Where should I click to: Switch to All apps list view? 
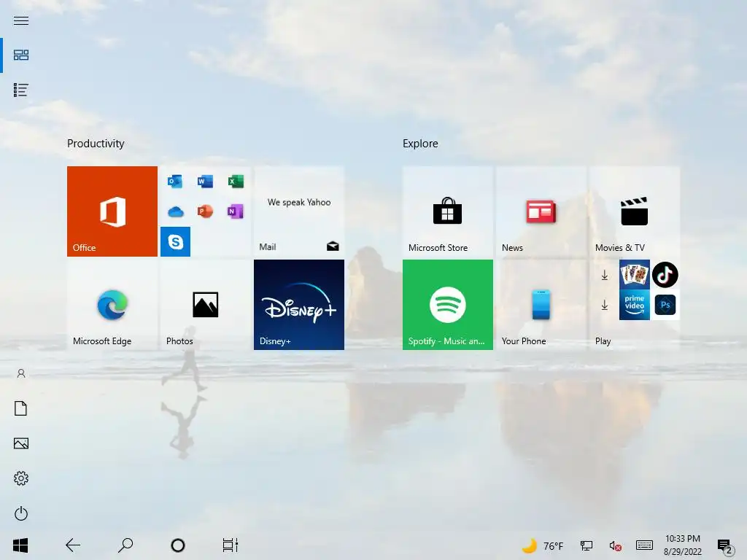pos(21,90)
